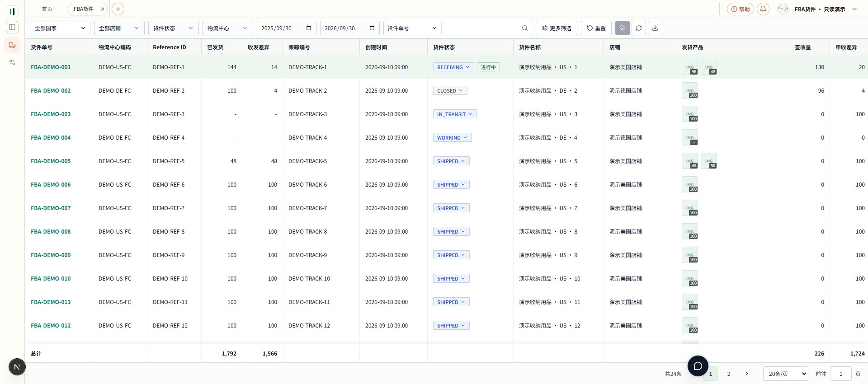
Task: Click the search magnifier icon in filter bar
Action: [x=525, y=28]
